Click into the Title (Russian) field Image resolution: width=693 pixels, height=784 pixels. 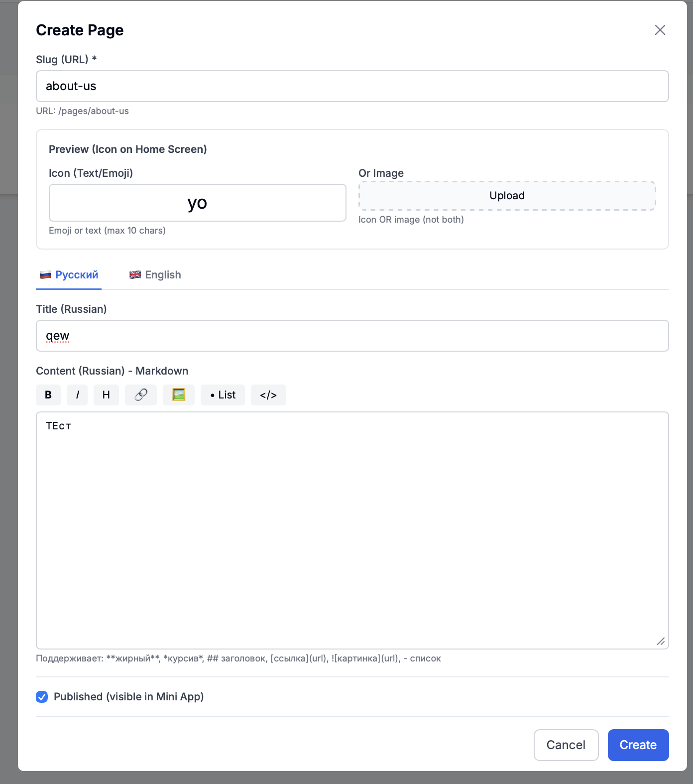pyautogui.click(x=352, y=336)
